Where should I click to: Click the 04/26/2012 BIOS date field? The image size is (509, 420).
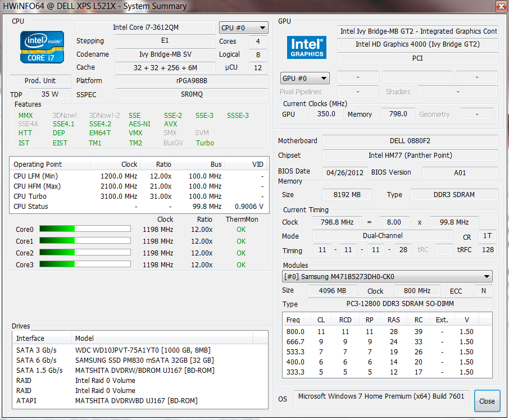pyautogui.click(x=345, y=172)
